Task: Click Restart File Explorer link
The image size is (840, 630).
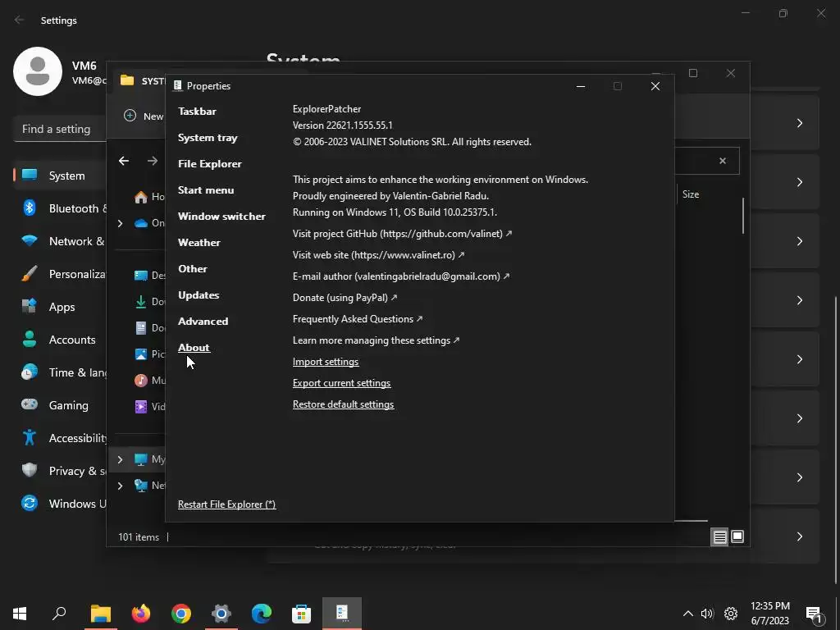Action: point(226,504)
